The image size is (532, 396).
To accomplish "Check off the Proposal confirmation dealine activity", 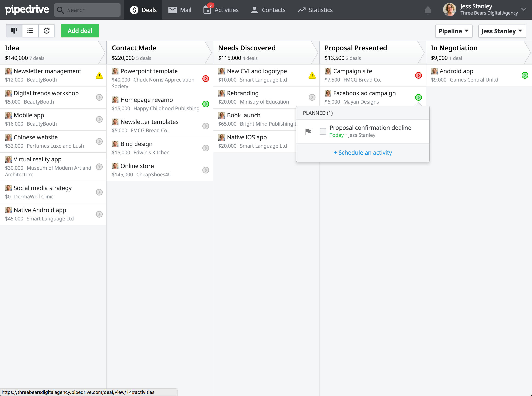I will click(x=323, y=131).
